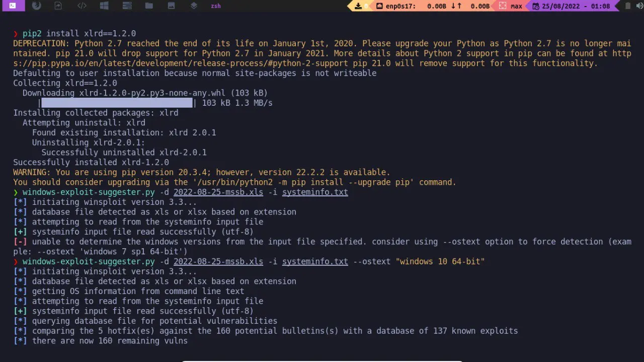This screenshot has width=644, height=362.
Task: Select the terminal workspace icon
Action: (x=13, y=6)
